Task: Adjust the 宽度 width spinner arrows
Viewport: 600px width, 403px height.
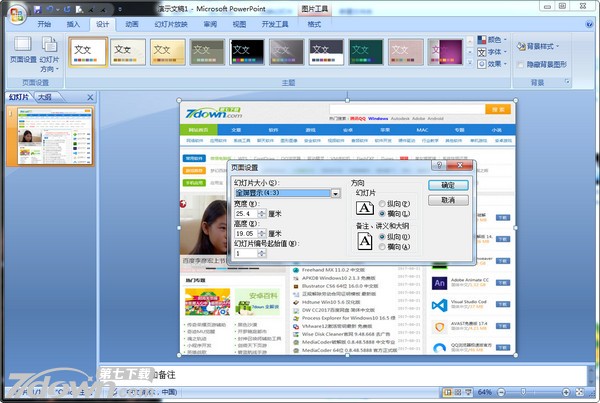Action: [x=262, y=214]
